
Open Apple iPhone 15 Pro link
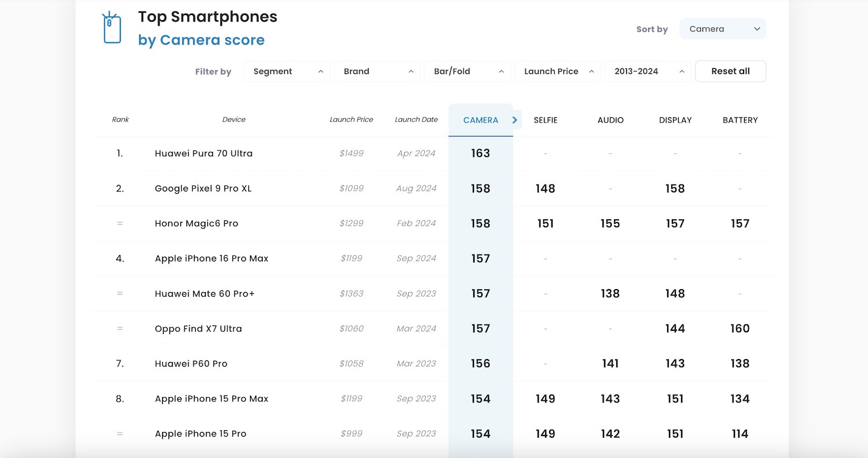pyautogui.click(x=201, y=434)
